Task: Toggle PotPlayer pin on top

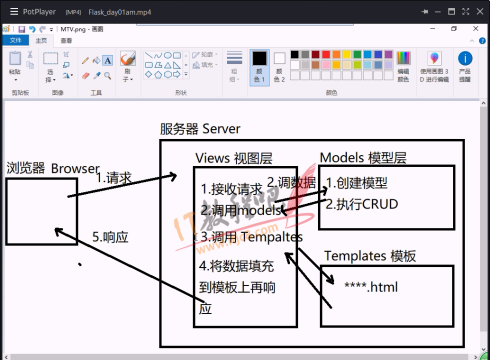Action: click(x=425, y=12)
